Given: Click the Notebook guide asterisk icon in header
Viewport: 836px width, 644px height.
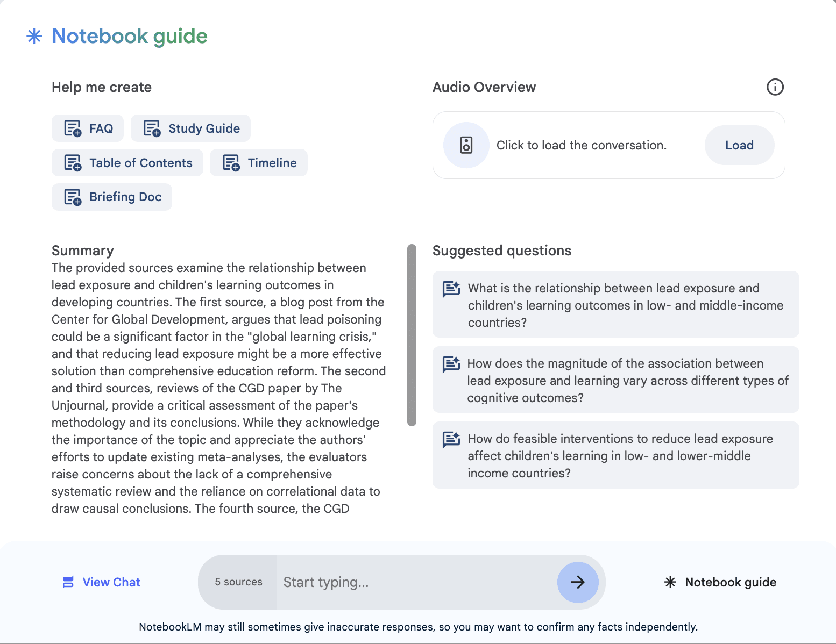Looking at the screenshot, I should [x=34, y=36].
